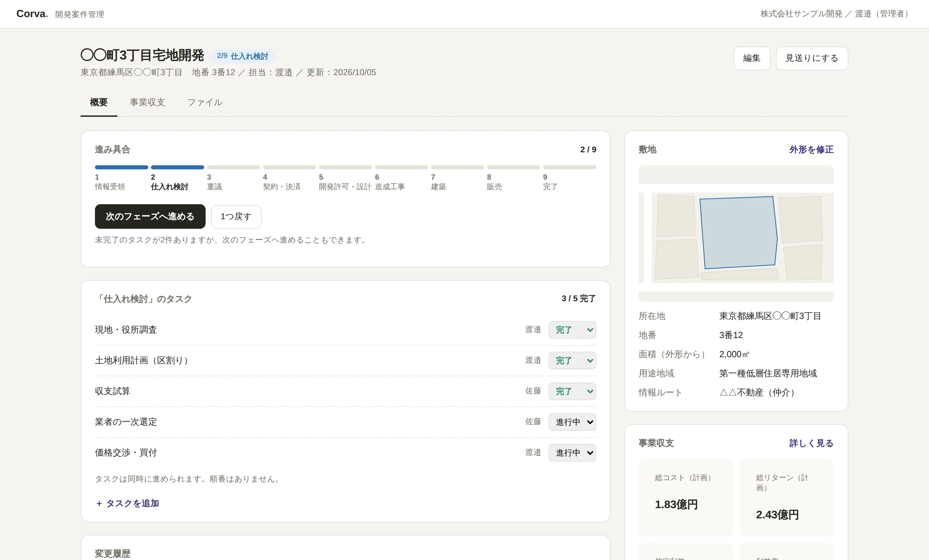Switch to the 概要 tab
This screenshot has height=560, width=929.
coord(99,102)
